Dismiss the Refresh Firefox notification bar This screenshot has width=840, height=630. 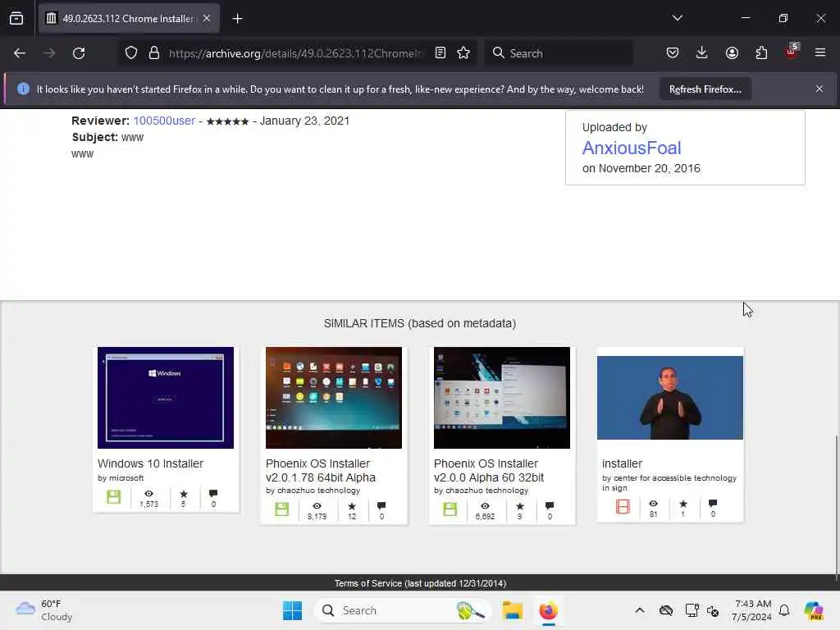click(x=819, y=89)
